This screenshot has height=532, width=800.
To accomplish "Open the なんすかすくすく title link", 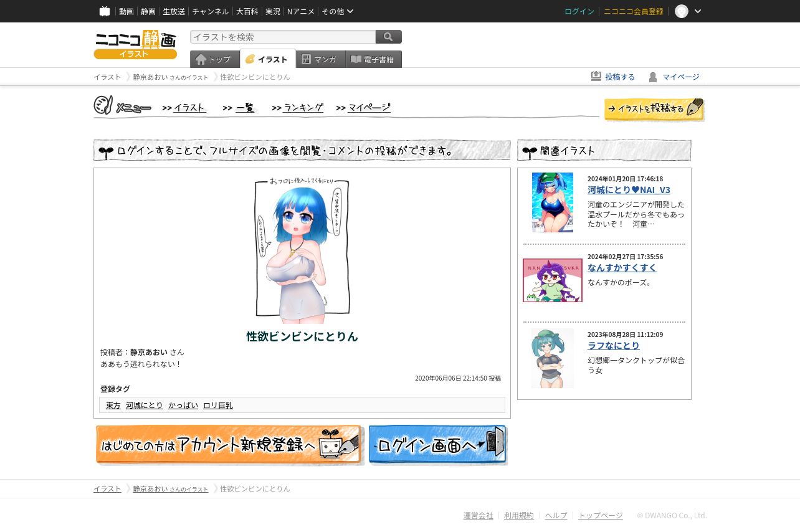I will point(622,268).
